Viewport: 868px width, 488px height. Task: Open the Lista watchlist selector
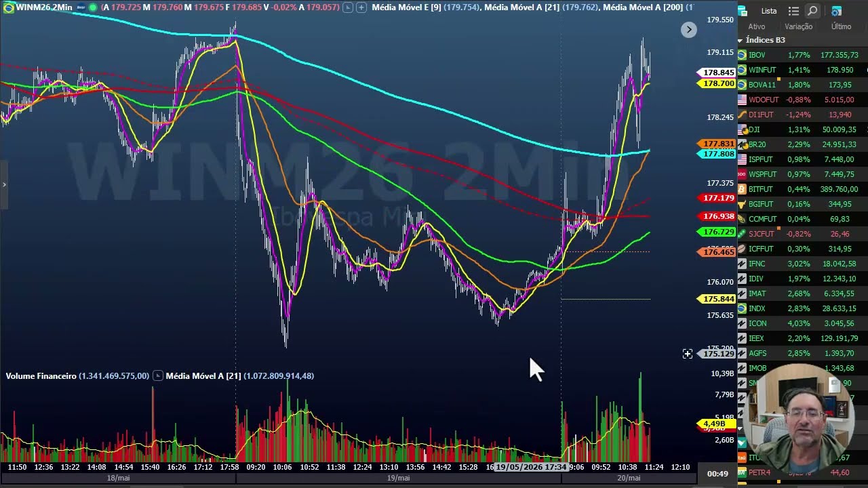click(x=769, y=11)
